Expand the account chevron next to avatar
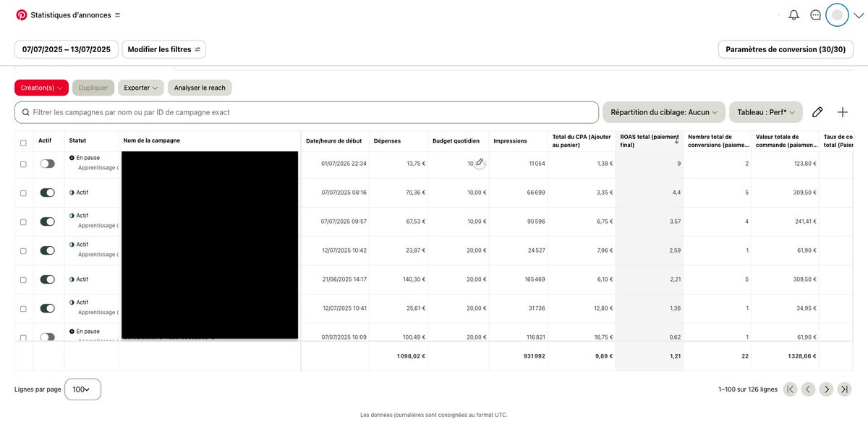Screen dimensions: 868x430 pyautogui.click(x=859, y=15)
